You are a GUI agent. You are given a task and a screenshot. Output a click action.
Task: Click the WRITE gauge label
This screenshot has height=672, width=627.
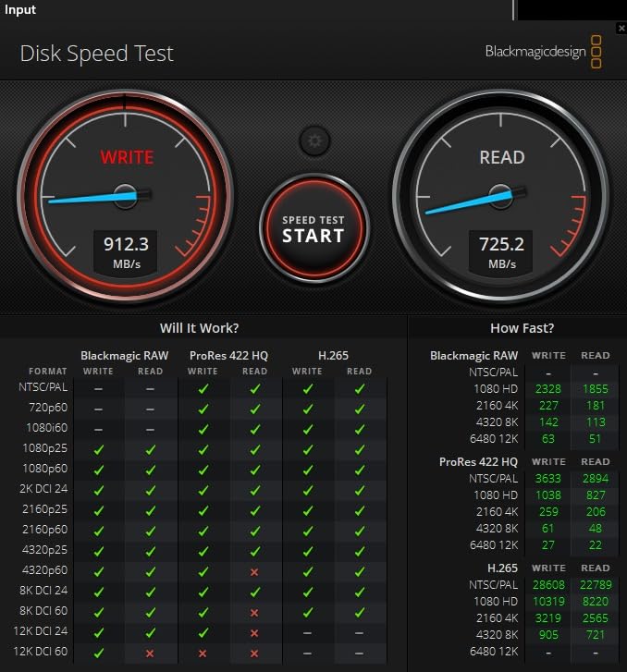127,157
